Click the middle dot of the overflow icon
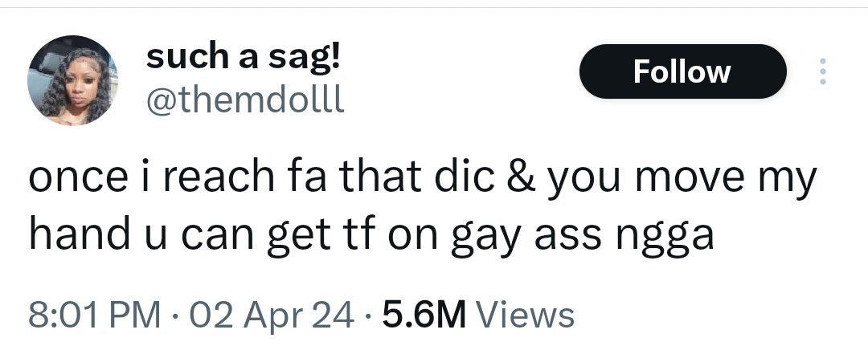Image resolution: width=868 pixels, height=350 pixels. click(823, 71)
